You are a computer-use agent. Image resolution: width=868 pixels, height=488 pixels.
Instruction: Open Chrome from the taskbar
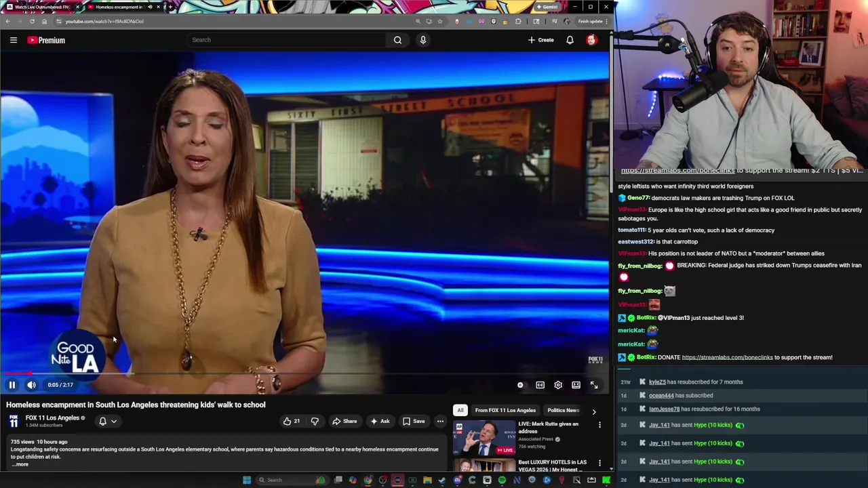[368, 480]
